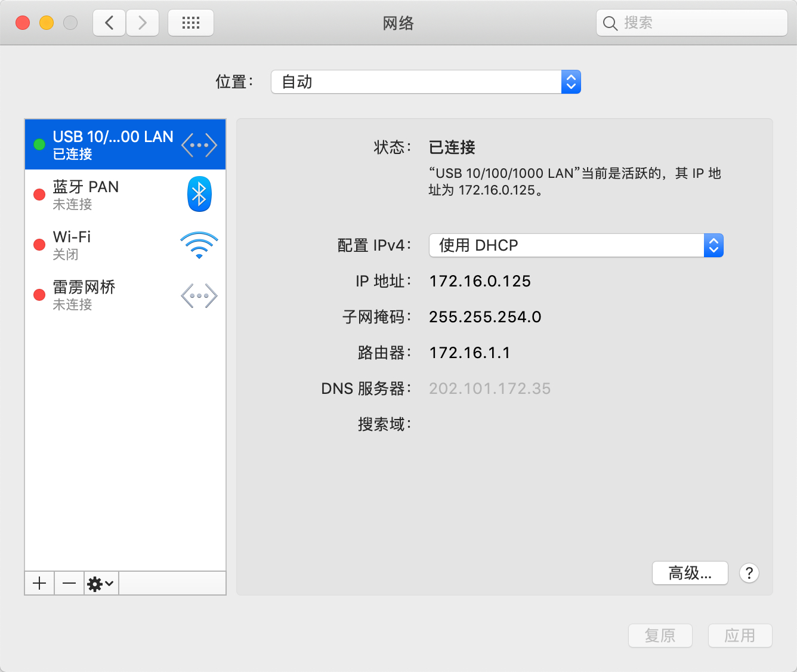Click subnet mask 255.255.254.0

click(485, 317)
